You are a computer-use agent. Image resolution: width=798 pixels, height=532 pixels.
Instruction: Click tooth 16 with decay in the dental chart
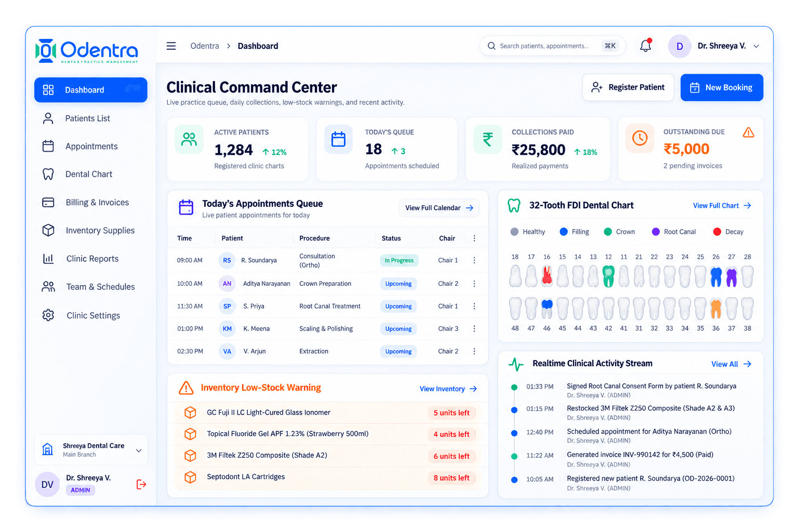[x=547, y=275]
